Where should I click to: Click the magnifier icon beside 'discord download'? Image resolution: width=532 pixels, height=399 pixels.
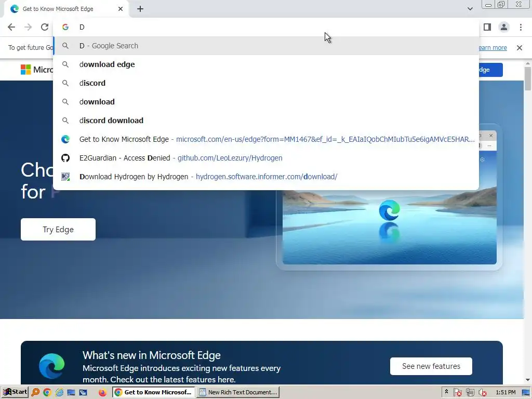pyautogui.click(x=65, y=121)
